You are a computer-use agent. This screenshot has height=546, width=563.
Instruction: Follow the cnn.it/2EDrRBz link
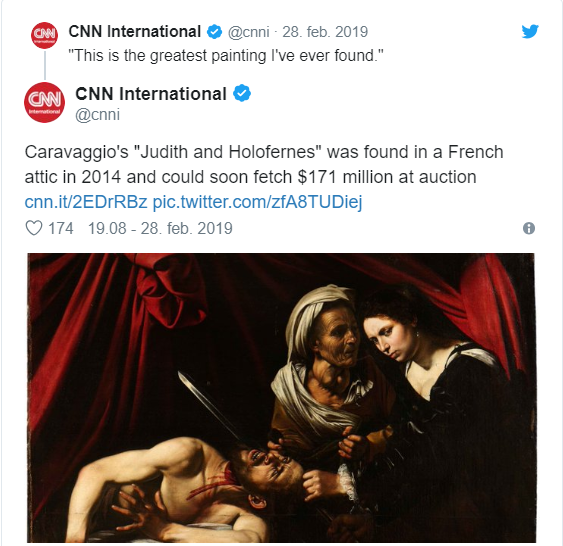coord(86,202)
